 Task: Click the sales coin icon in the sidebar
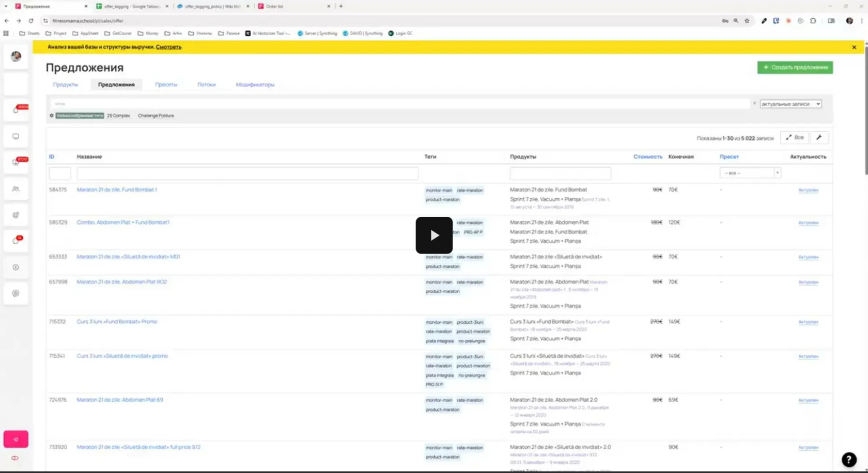(16, 267)
